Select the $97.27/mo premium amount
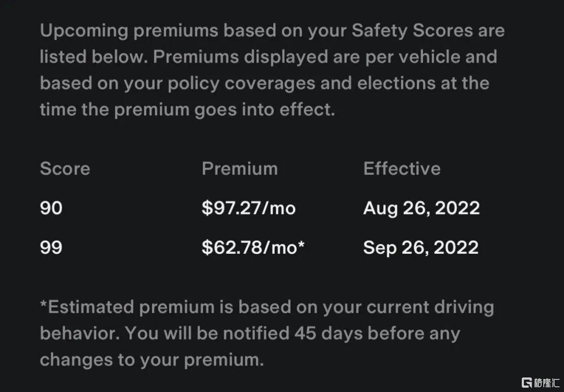The height and width of the screenshot is (392, 564). 249,208
